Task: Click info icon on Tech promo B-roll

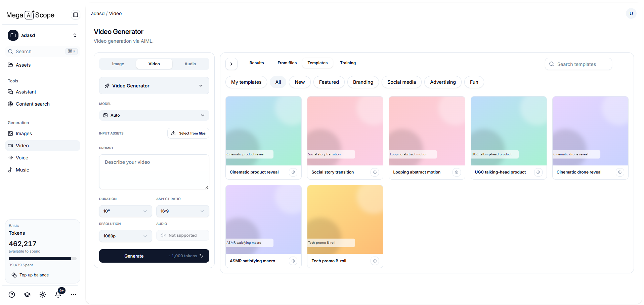Action: coord(375,261)
